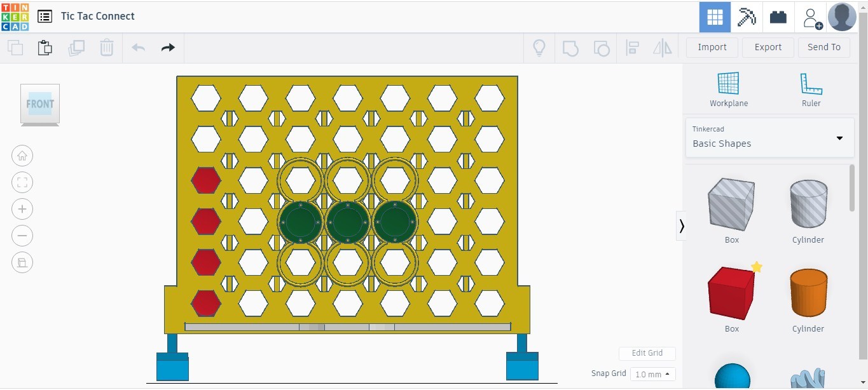Click Fit all in view icon

pyautogui.click(x=22, y=182)
